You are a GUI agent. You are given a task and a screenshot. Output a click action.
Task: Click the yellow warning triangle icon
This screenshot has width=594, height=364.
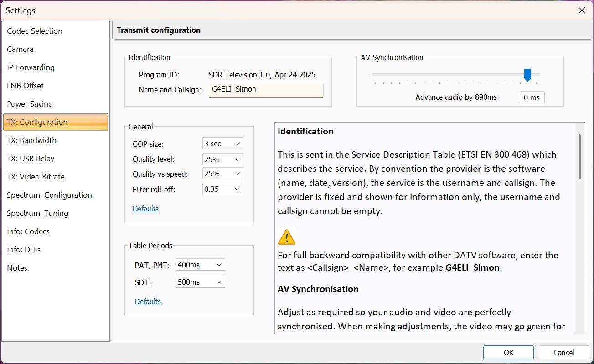click(x=286, y=237)
